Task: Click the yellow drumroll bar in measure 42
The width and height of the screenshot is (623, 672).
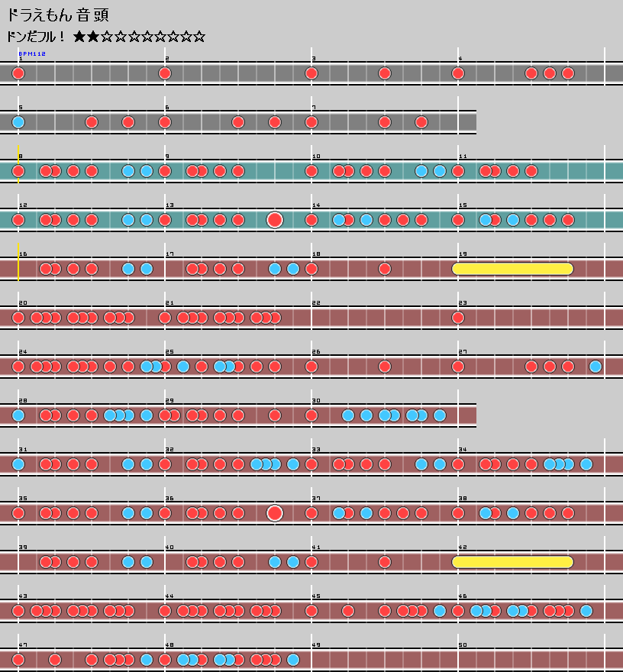Action: click(513, 562)
